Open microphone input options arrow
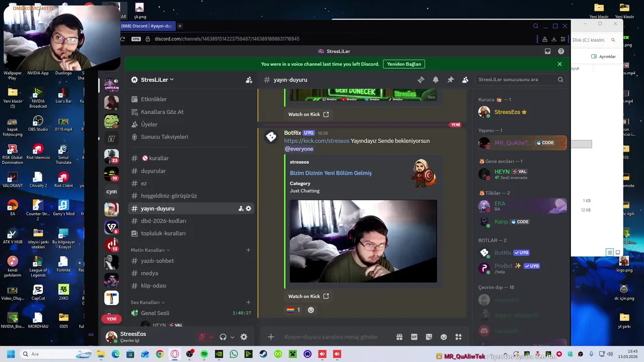 [211, 337]
